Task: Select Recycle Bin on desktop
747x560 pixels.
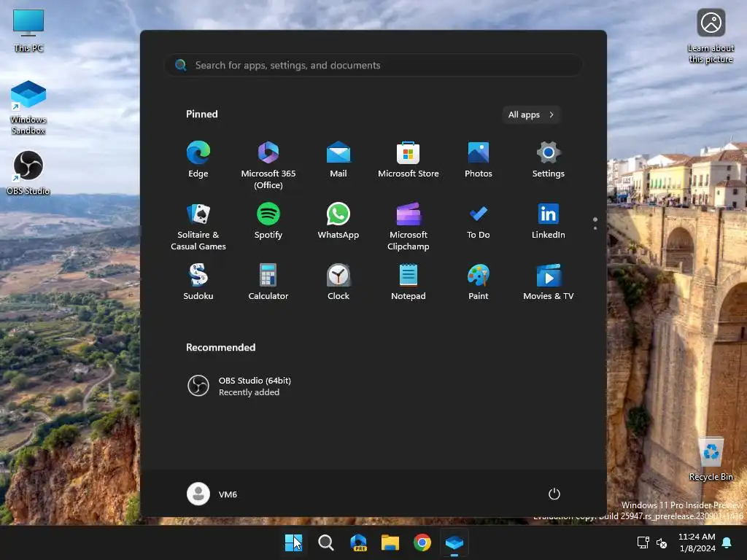Action: pos(711,459)
